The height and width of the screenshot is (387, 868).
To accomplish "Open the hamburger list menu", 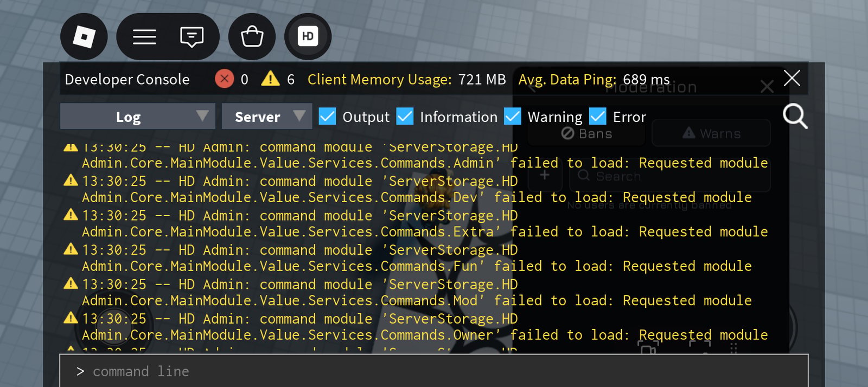I will click(144, 37).
